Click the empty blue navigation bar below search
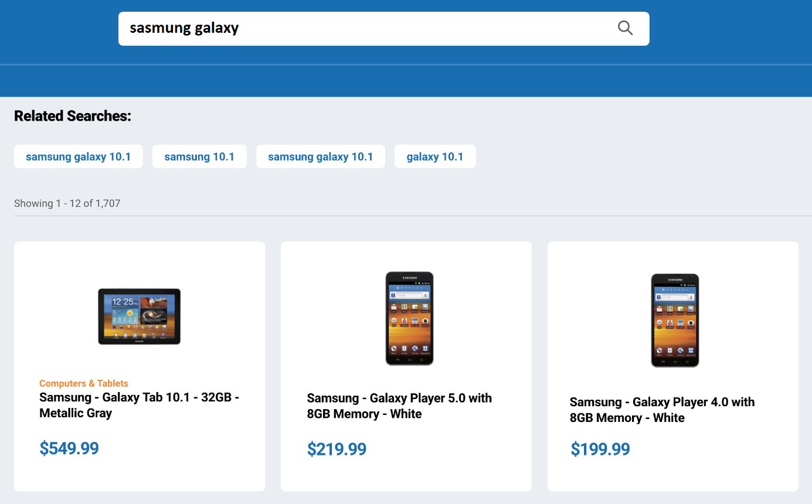Screen dimensions: 812x504 pos(406,80)
